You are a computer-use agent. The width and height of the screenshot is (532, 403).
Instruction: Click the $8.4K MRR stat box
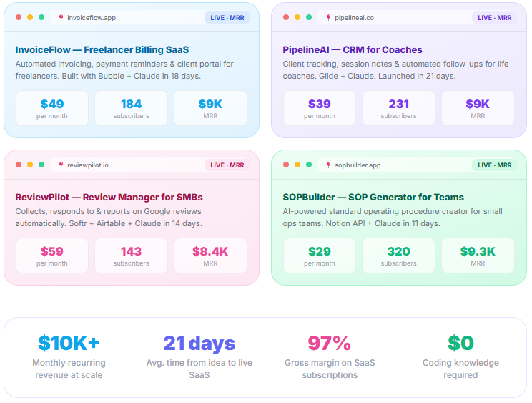point(210,256)
